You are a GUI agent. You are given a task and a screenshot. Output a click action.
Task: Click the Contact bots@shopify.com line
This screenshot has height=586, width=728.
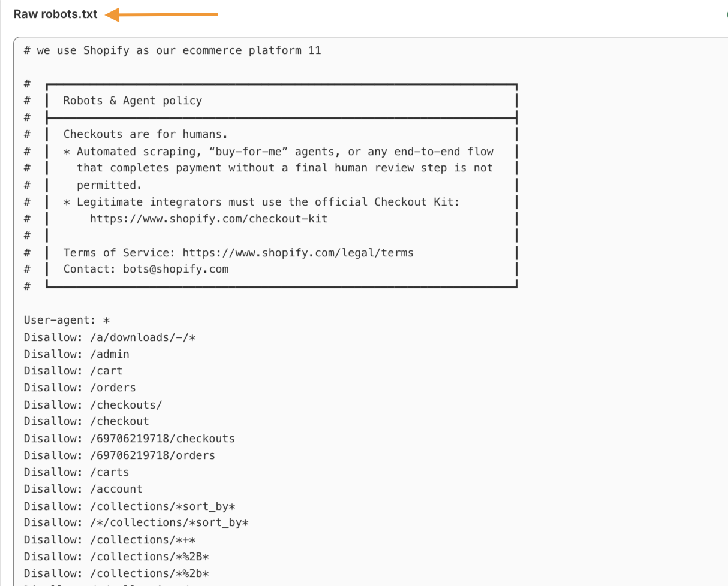coord(146,269)
